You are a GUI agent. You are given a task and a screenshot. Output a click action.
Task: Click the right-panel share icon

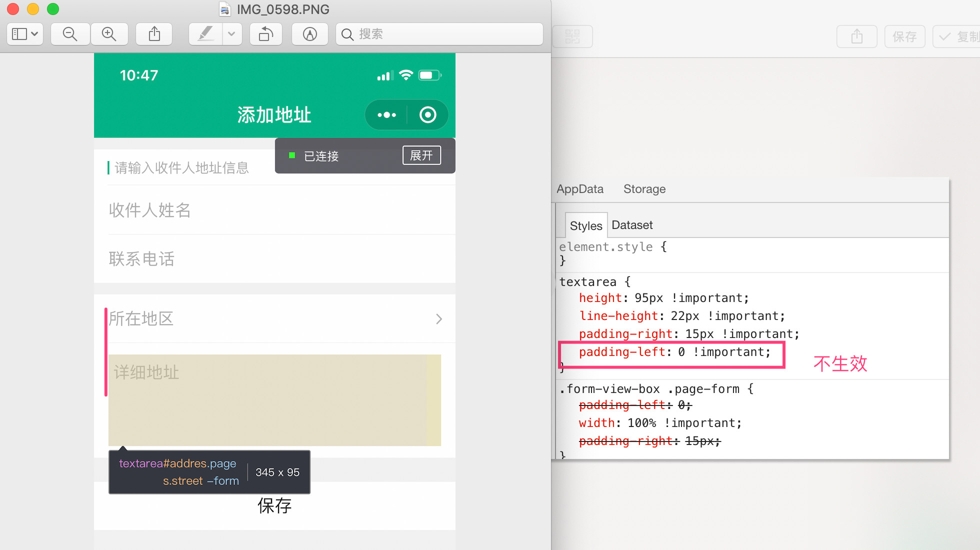point(856,36)
